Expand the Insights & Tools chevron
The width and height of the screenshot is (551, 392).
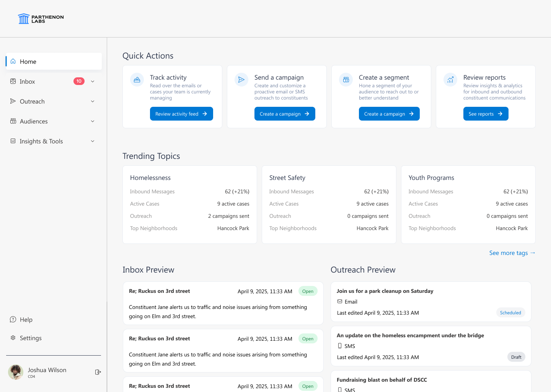(x=93, y=141)
